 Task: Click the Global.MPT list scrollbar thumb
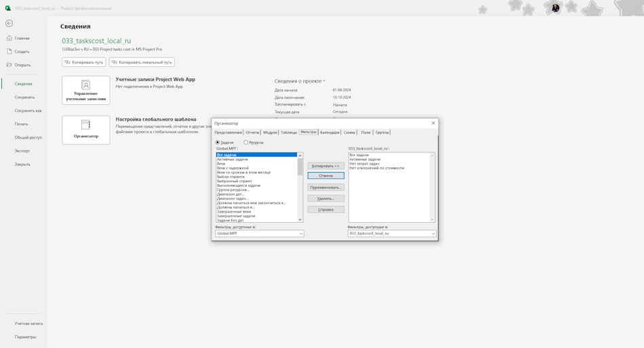click(x=300, y=166)
